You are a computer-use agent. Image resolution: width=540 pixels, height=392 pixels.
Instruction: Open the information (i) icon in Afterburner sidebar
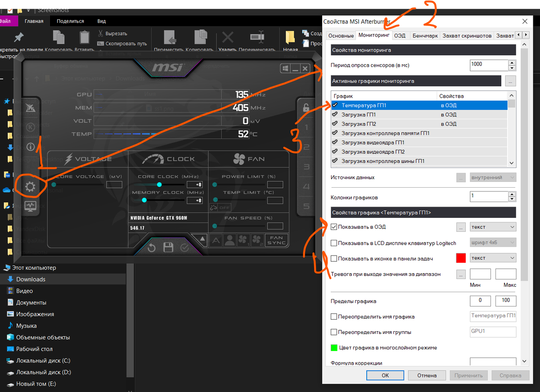point(31,146)
